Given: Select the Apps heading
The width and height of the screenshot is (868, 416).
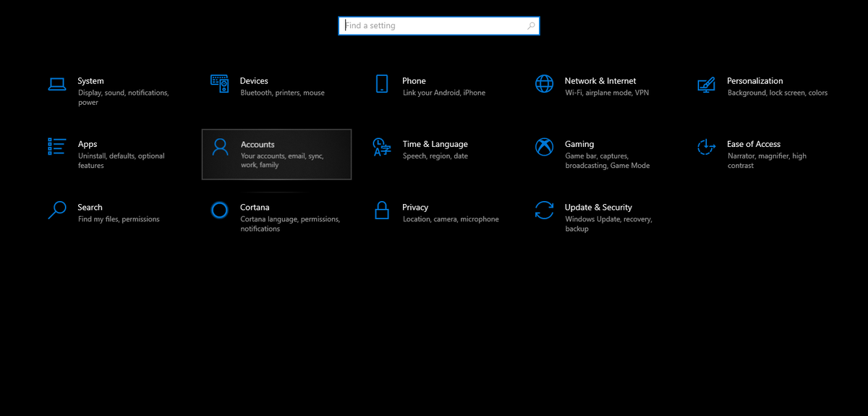Looking at the screenshot, I should [x=88, y=144].
